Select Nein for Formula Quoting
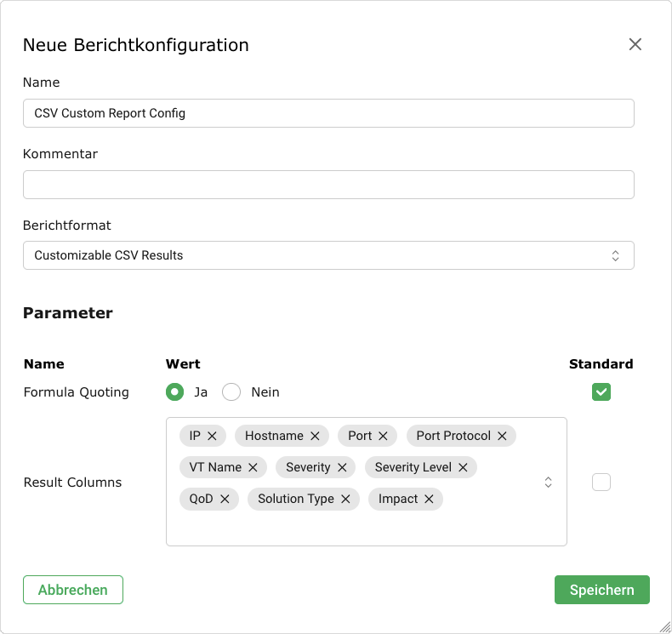The width and height of the screenshot is (672, 634). (231, 392)
